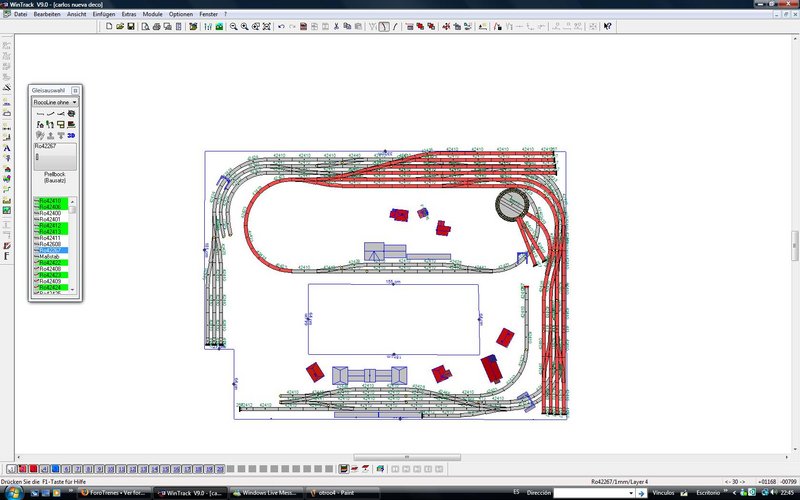The width and height of the screenshot is (800, 500).
Task: Toggle the blue layer 5 button
Action: [x=55, y=469]
